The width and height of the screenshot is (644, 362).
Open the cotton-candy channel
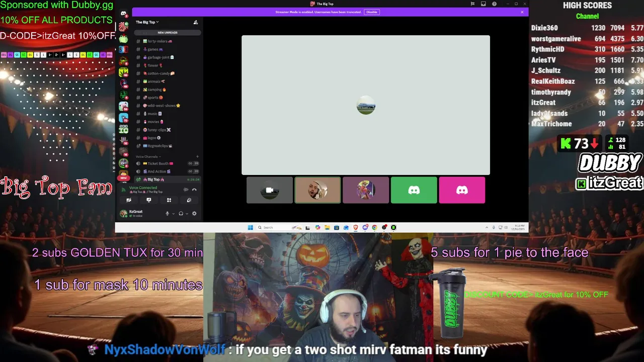click(168, 73)
